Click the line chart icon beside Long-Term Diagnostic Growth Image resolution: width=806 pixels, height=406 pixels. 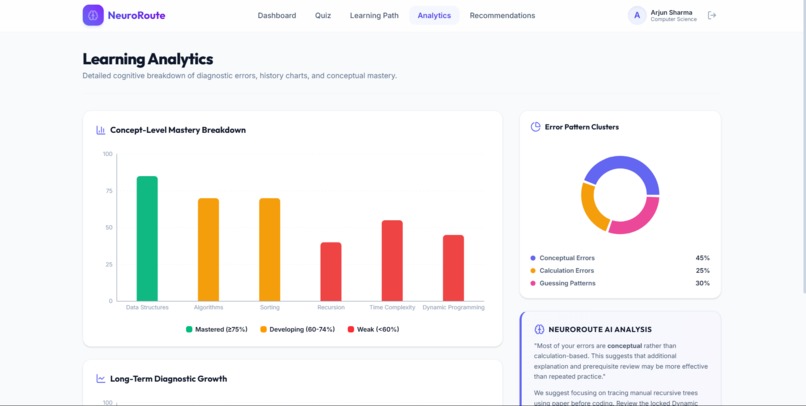[101, 379]
